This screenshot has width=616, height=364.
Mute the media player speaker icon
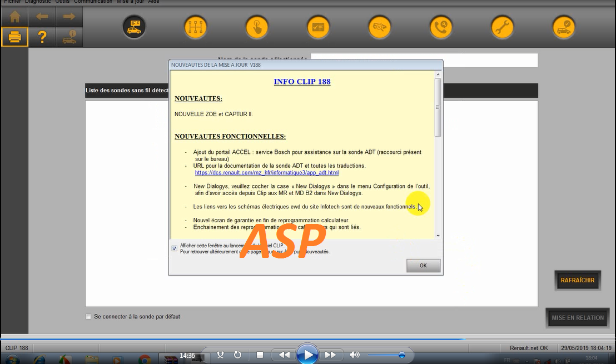click(x=355, y=355)
